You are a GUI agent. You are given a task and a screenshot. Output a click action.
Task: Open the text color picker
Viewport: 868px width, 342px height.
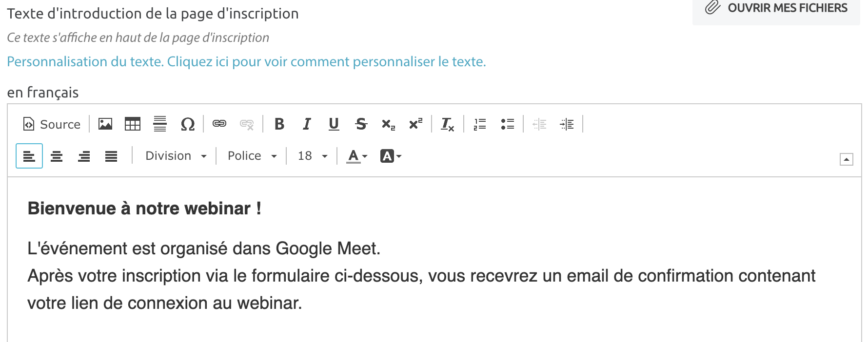pos(356,156)
